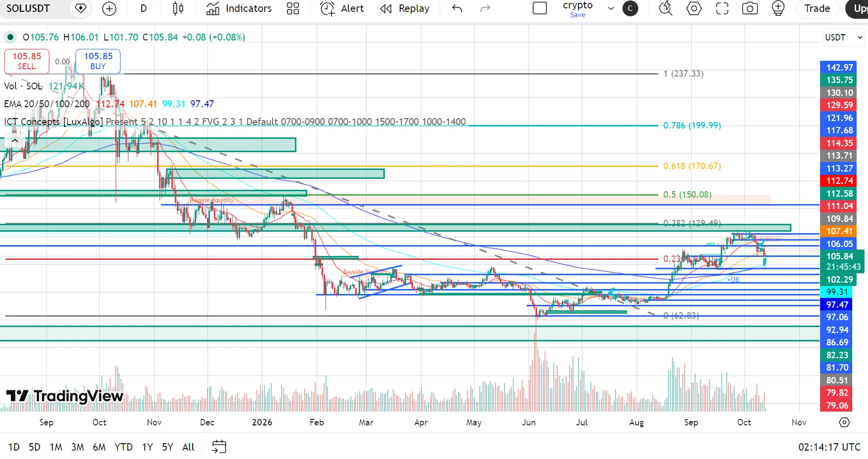The width and height of the screenshot is (868, 459).
Task: Open chart settings hexagon icon
Action: [694, 8]
